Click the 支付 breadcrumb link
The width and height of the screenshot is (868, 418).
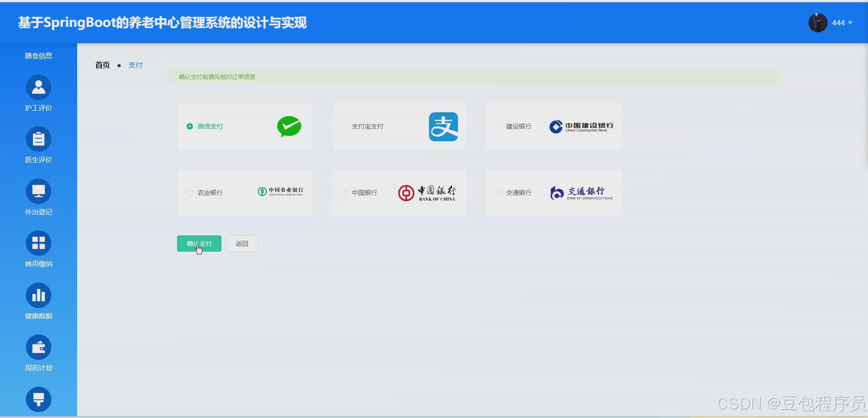[x=135, y=65]
